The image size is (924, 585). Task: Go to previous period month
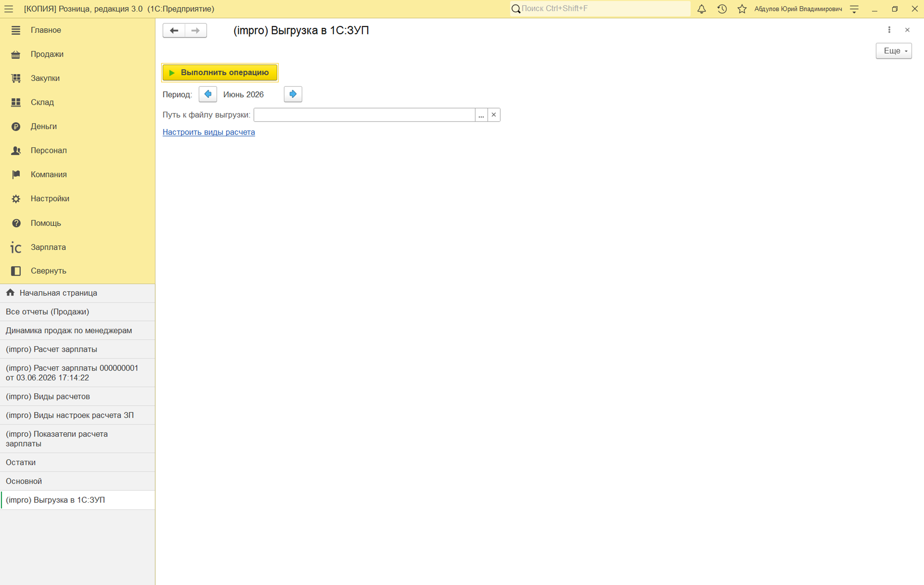pyautogui.click(x=208, y=94)
